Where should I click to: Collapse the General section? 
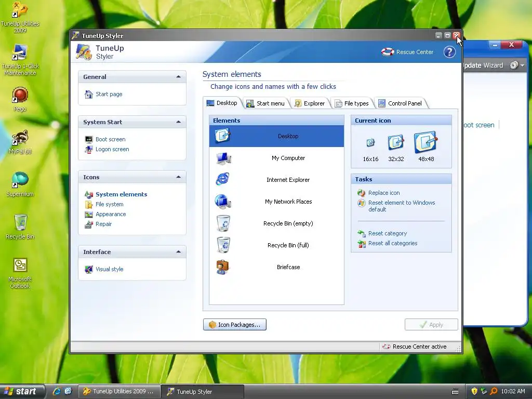179,77
